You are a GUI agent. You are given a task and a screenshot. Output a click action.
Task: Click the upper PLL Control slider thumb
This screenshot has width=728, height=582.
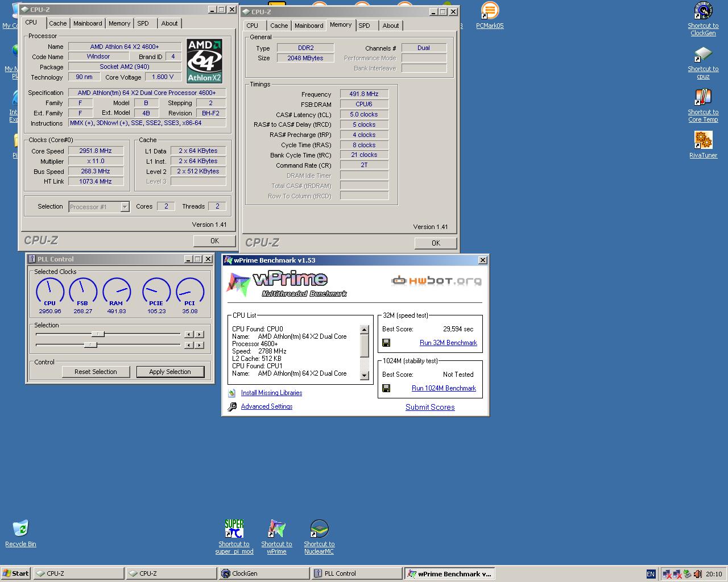pos(98,334)
